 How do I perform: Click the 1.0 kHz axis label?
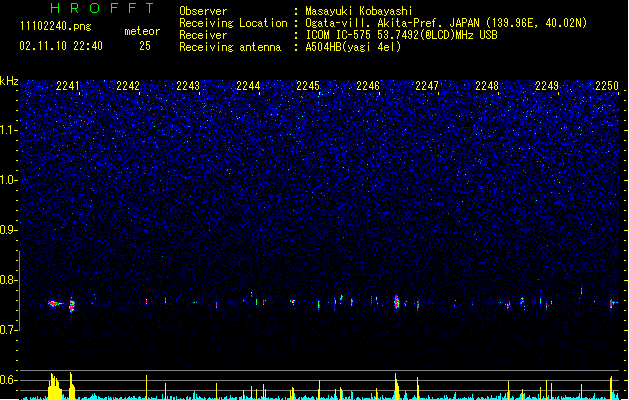pos(9,180)
